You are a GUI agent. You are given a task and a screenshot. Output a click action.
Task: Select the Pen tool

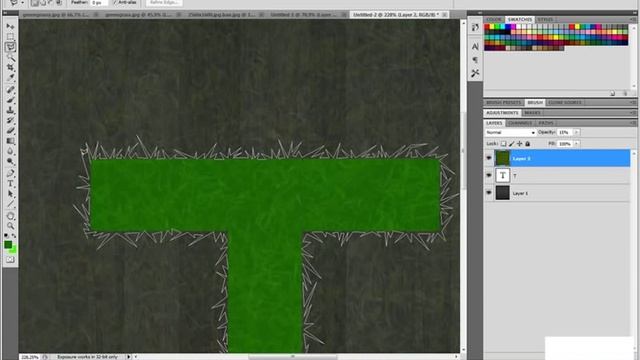tap(10, 173)
